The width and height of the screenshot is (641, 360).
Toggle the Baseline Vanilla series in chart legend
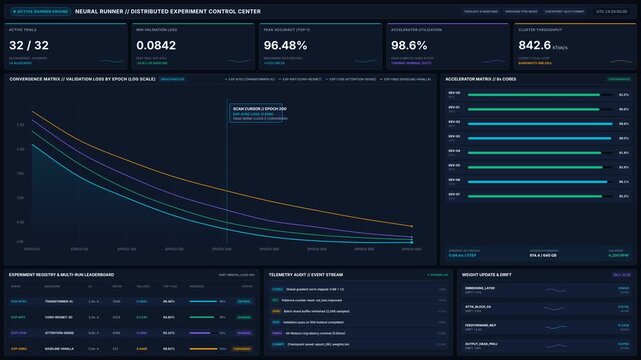coord(406,79)
